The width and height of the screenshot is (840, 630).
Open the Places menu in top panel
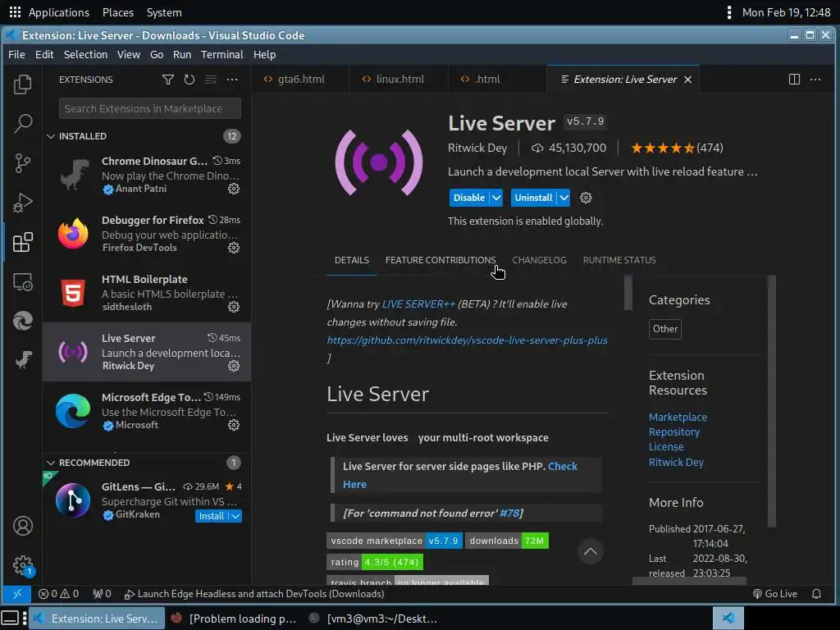(x=118, y=12)
